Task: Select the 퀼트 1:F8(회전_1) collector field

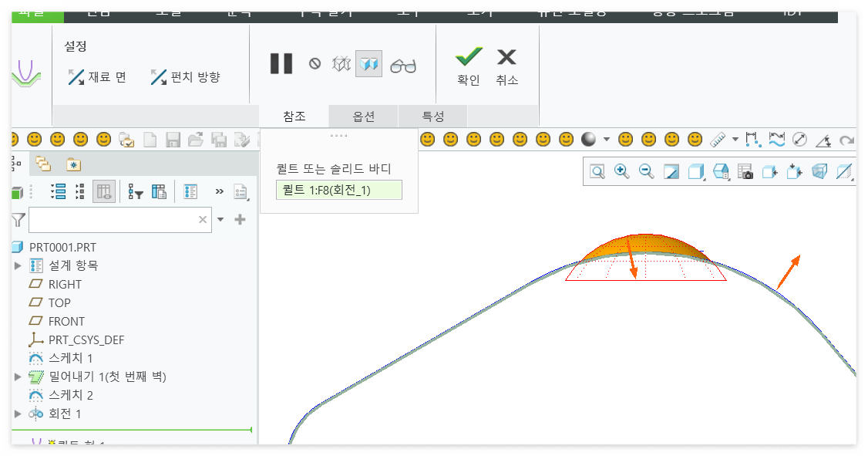Action: (x=338, y=190)
